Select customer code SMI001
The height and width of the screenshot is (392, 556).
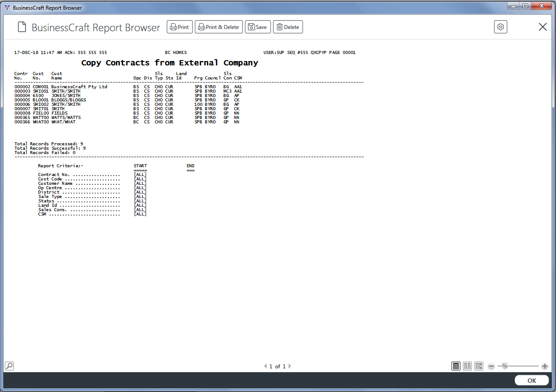coord(41,91)
